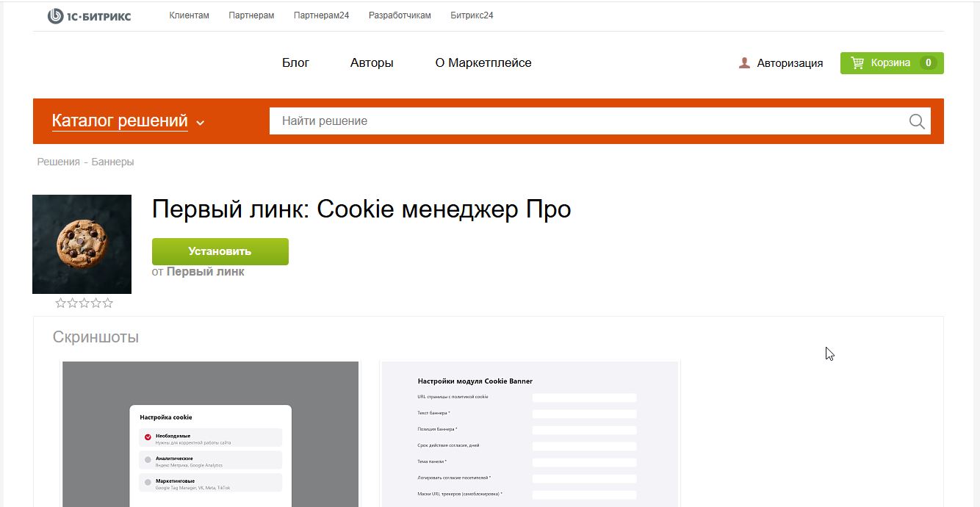Click the Тема панели label in screenshot

[x=432, y=461]
